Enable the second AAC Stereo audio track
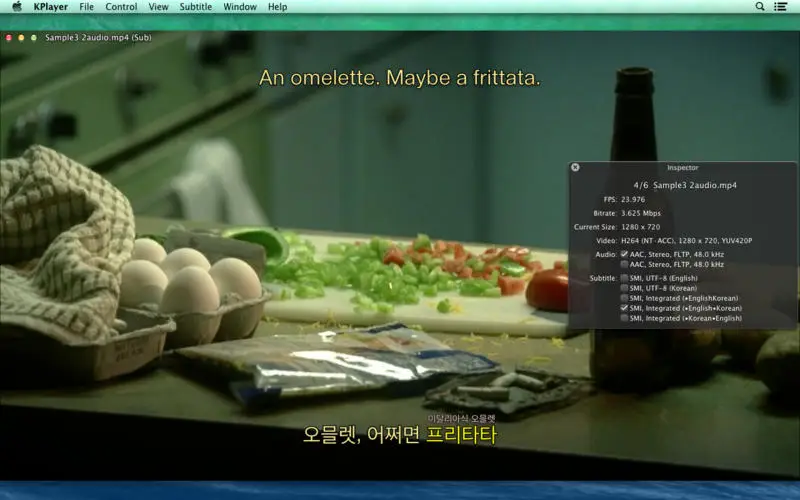This screenshot has width=800, height=500. [624, 264]
